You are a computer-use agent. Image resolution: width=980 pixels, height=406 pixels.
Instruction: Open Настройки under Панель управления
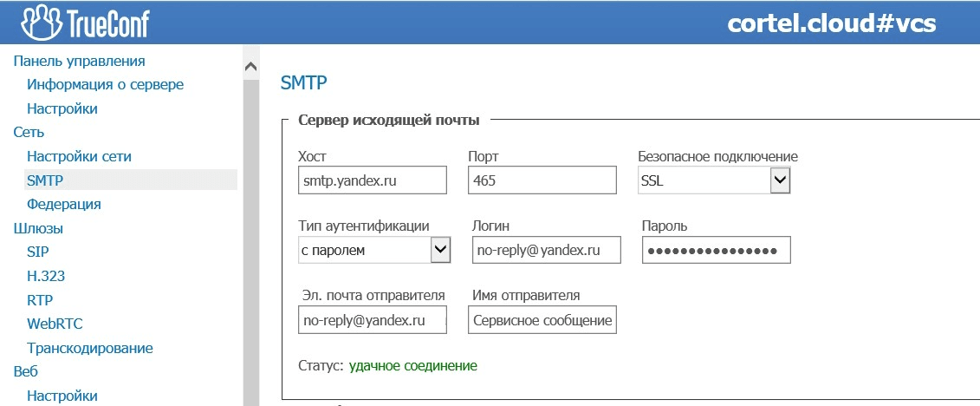[x=62, y=109]
